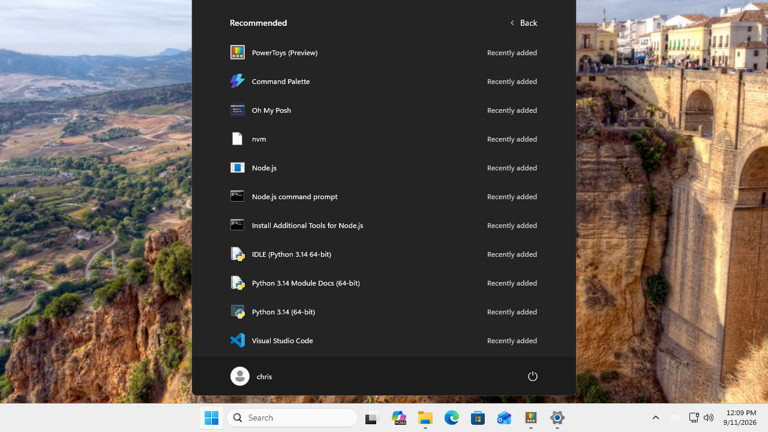Click Recently added beside nvm
This screenshot has width=768, height=432.
click(512, 139)
